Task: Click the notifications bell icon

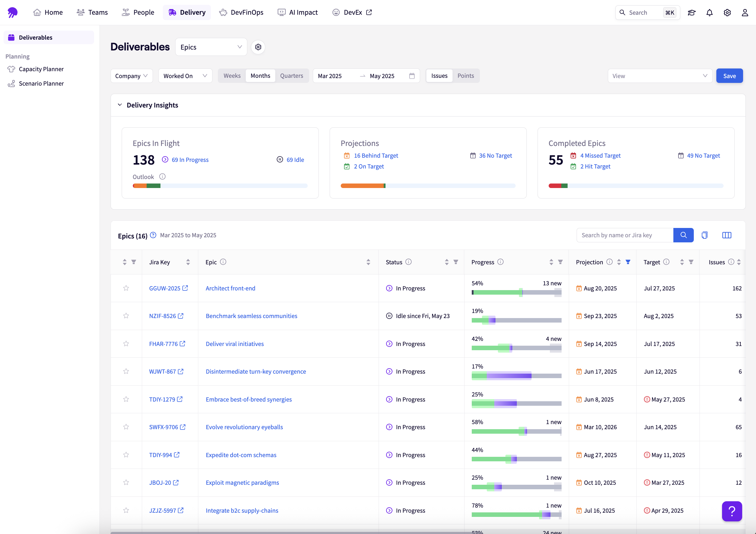Action: (709, 13)
